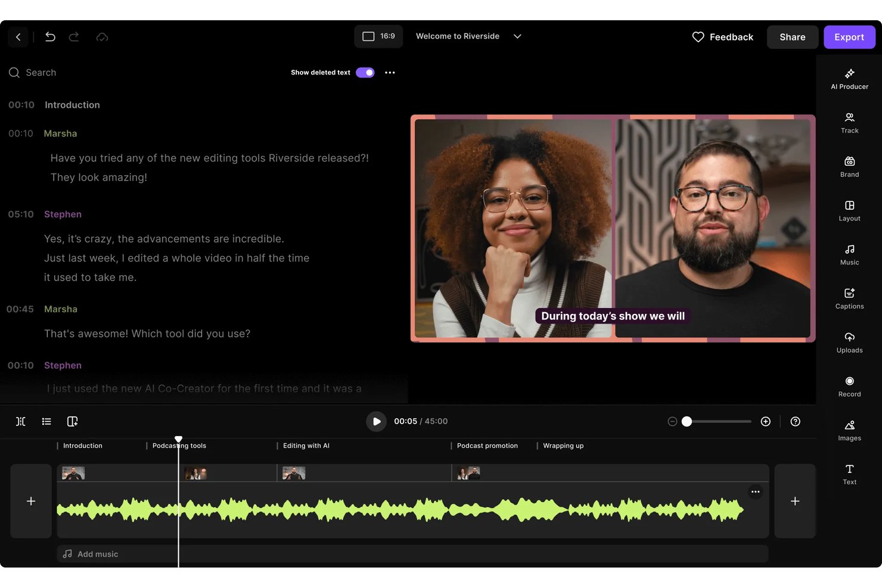Open the Feedback heart button
The height and width of the screenshot is (588, 882).
tap(722, 37)
